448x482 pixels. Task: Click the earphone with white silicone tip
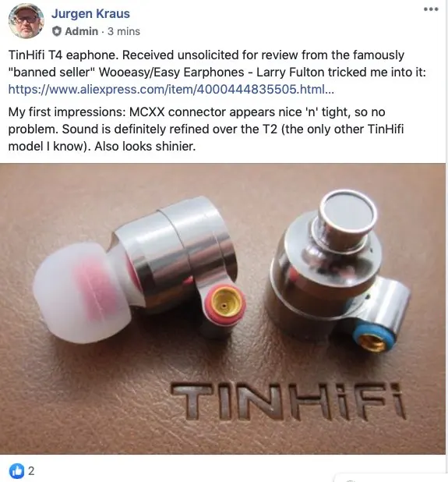click(139, 271)
